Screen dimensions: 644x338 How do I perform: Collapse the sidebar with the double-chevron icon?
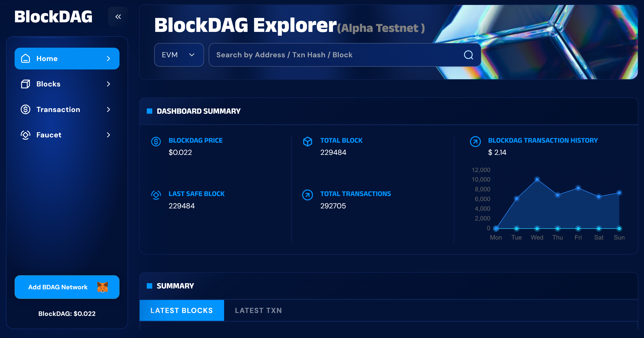pos(118,17)
